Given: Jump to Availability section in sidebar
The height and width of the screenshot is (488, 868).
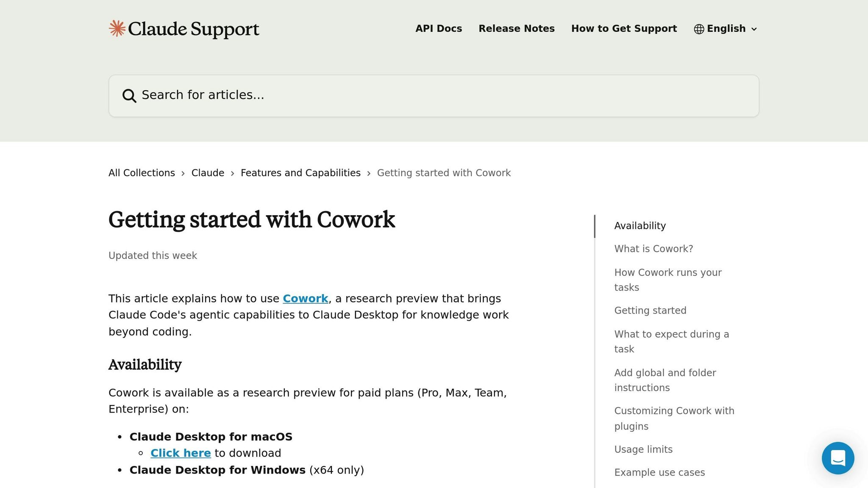Looking at the screenshot, I should click(640, 226).
